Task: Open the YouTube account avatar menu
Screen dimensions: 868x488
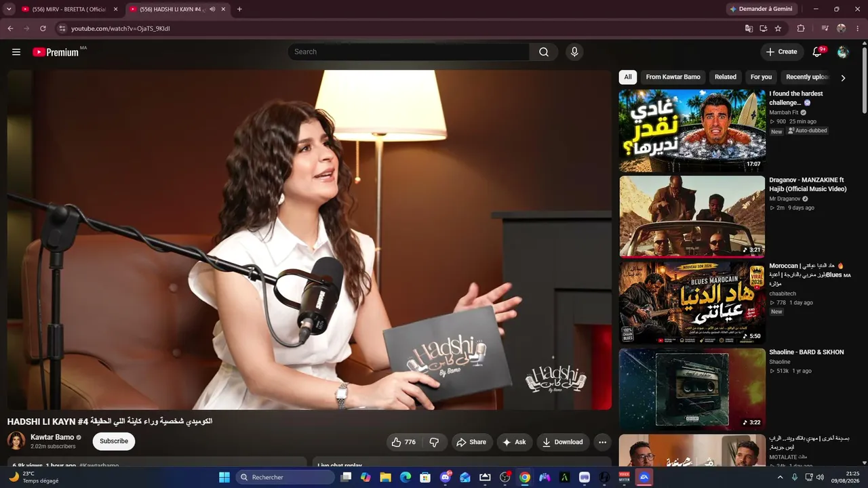Action: (x=843, y=52)
